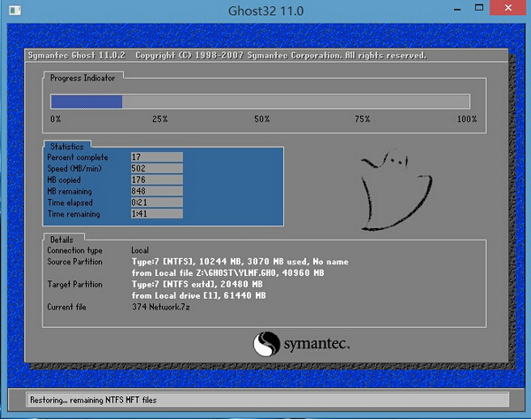This screenshot has width=531, height=420.
Task: Select the Speed (MB/min) value field
Action: pos(156,168)
